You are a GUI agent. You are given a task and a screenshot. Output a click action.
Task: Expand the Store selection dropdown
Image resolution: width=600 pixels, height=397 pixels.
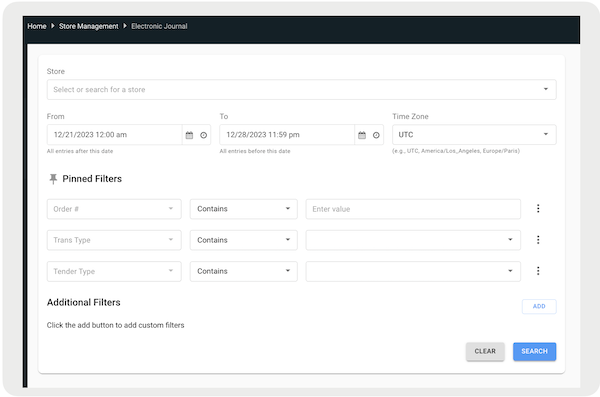(x=302, y=90)
